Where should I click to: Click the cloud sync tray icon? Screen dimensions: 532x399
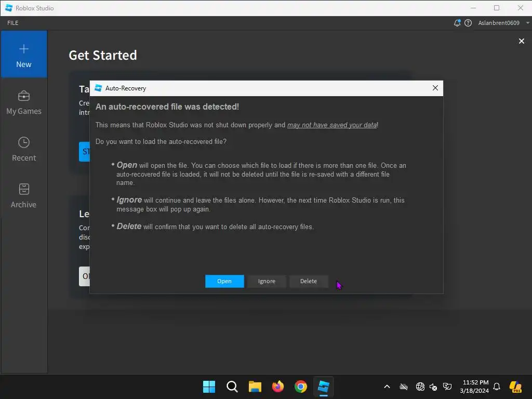pos(403,387)
